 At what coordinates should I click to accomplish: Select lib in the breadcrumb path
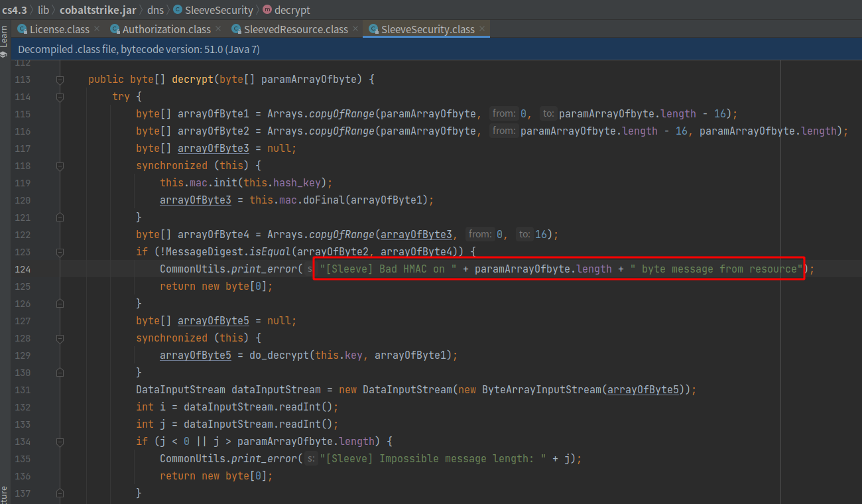[43, 10]
